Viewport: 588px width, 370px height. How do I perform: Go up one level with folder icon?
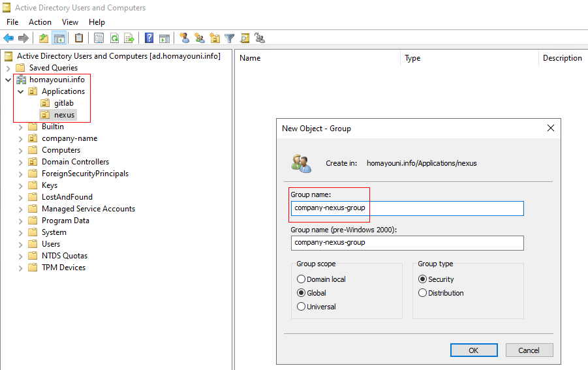tap(44, 38)
